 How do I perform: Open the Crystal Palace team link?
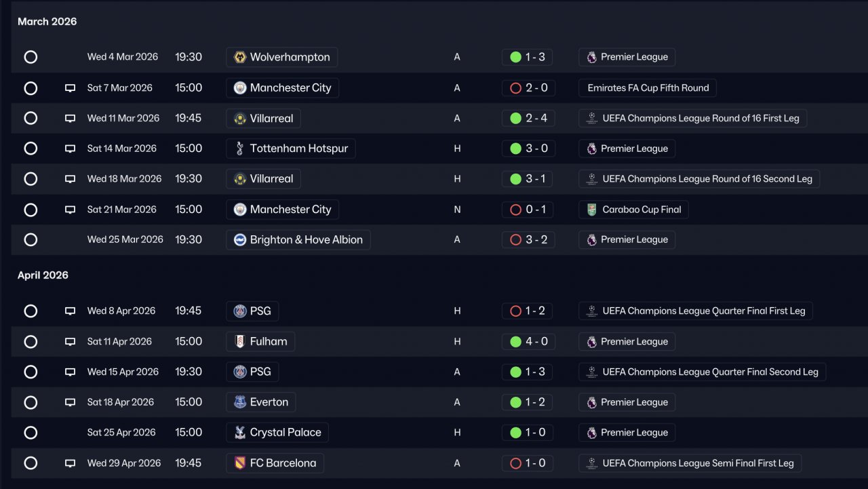[285, 433]
